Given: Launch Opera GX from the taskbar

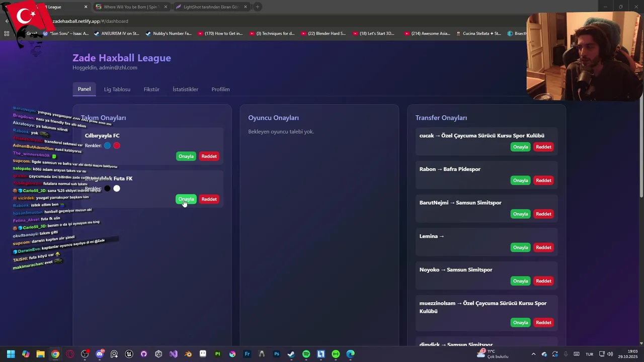Looking at the screenshot, I should point(70,354).
